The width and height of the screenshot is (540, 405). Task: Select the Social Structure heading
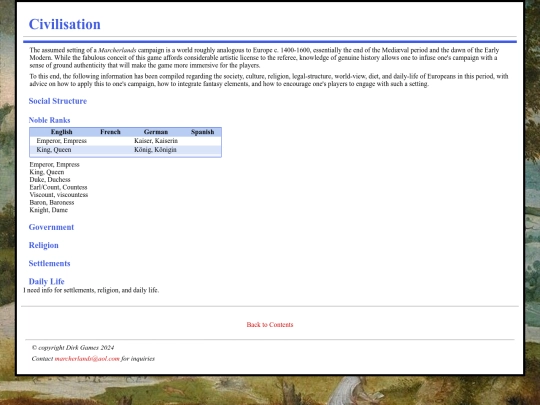tap(58, 101)
